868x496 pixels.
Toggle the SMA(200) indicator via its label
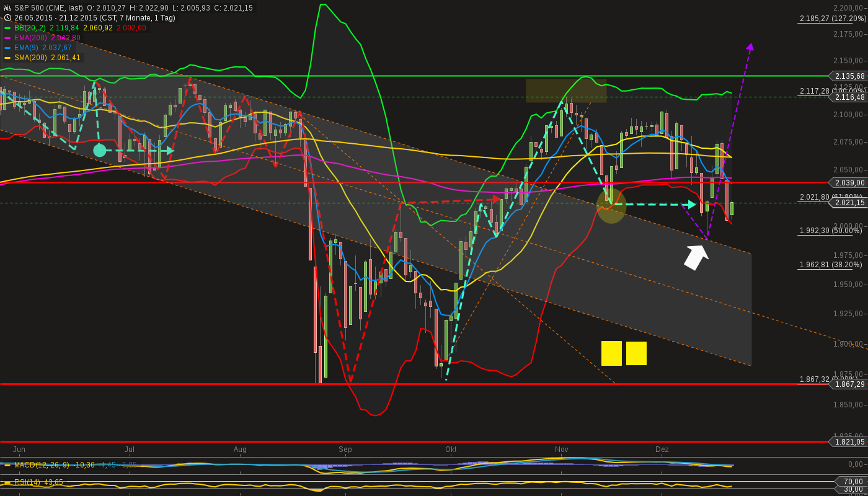pos(30,56)
